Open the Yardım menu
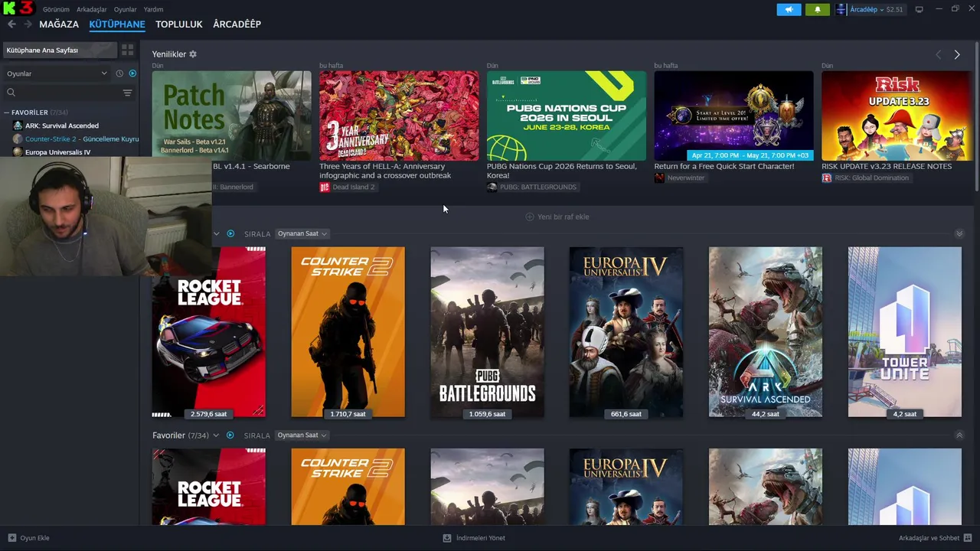Image resolution: width=980 pixels, height=551 pixels. [153, 9]
